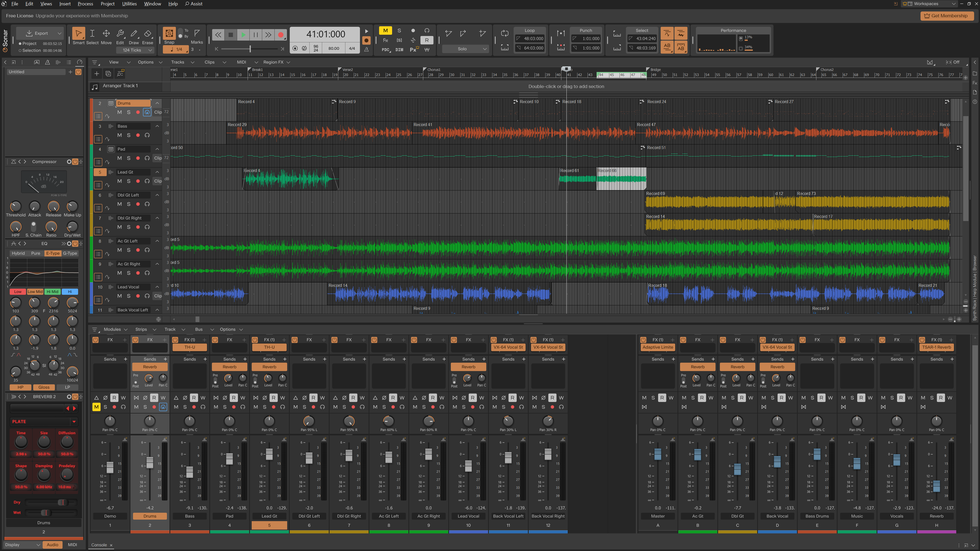Click the Snap to grid icon
This screenshot has height=551, width=980.
click(x=169, y=33)
